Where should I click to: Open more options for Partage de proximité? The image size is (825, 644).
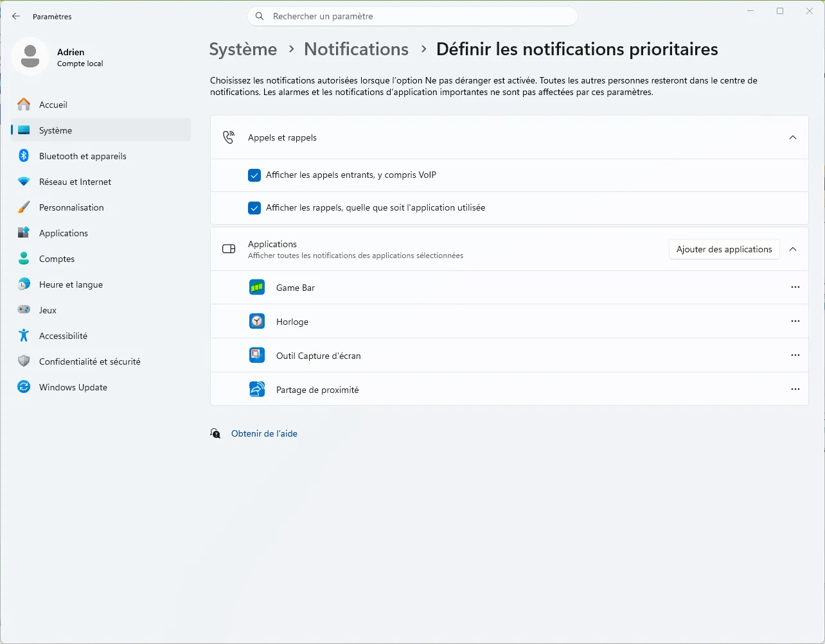pyautogui.click(x=795, y=389)
